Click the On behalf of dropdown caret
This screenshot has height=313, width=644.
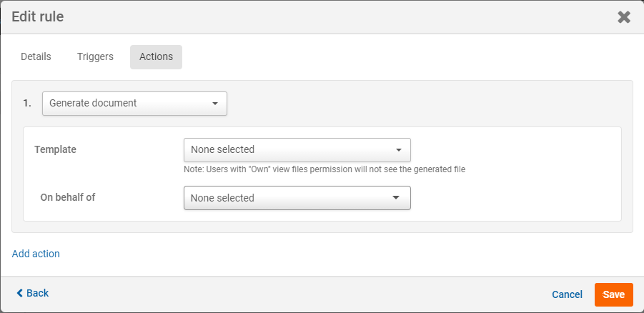coord(396,198)
